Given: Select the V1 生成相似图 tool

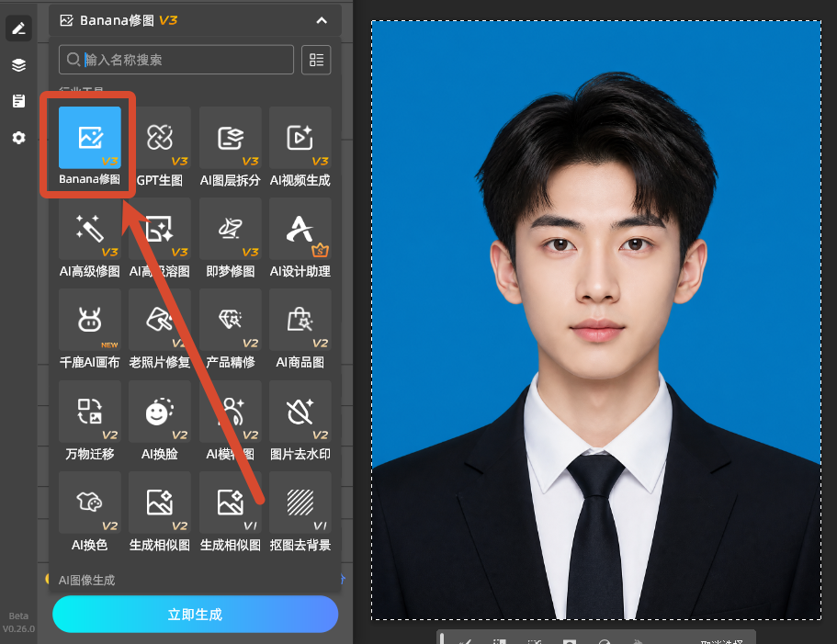Looking at the screenshot, I should point(230,503).
